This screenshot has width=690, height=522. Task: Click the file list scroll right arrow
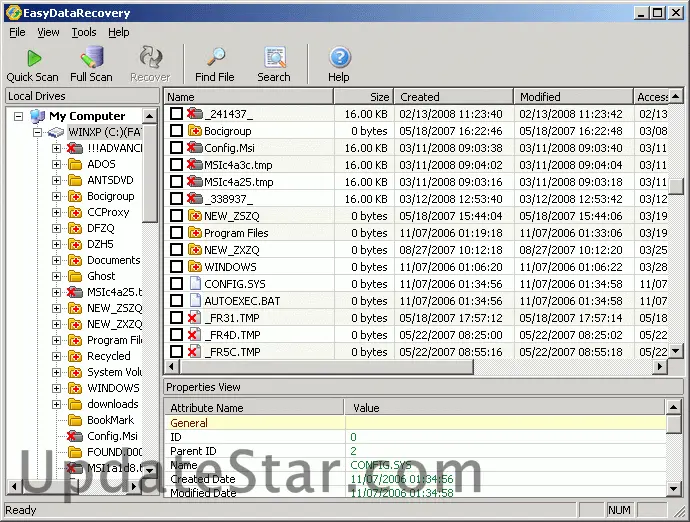[659, 366]
